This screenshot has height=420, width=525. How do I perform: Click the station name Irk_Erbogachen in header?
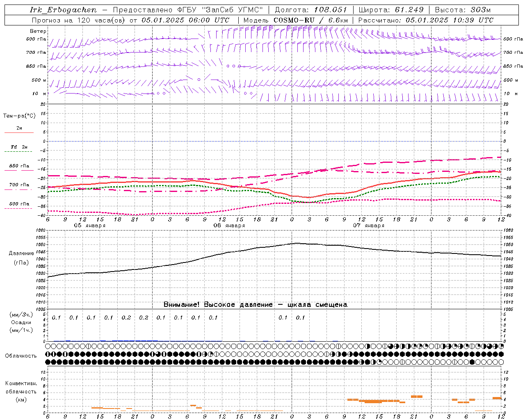tap(64, 10)
